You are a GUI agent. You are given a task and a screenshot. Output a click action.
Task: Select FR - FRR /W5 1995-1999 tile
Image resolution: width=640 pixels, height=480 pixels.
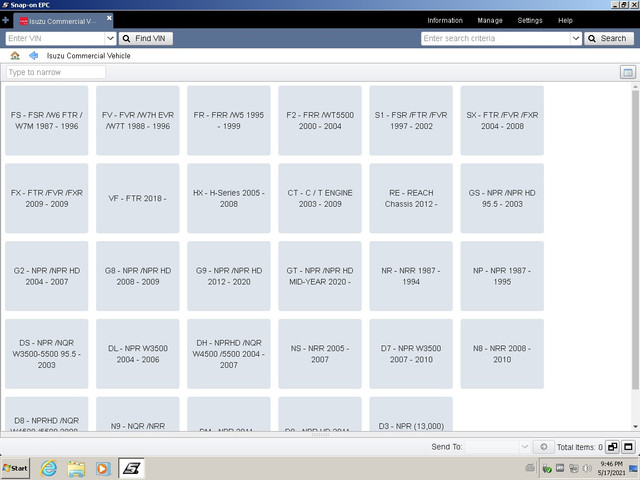[x=229, y=120]
